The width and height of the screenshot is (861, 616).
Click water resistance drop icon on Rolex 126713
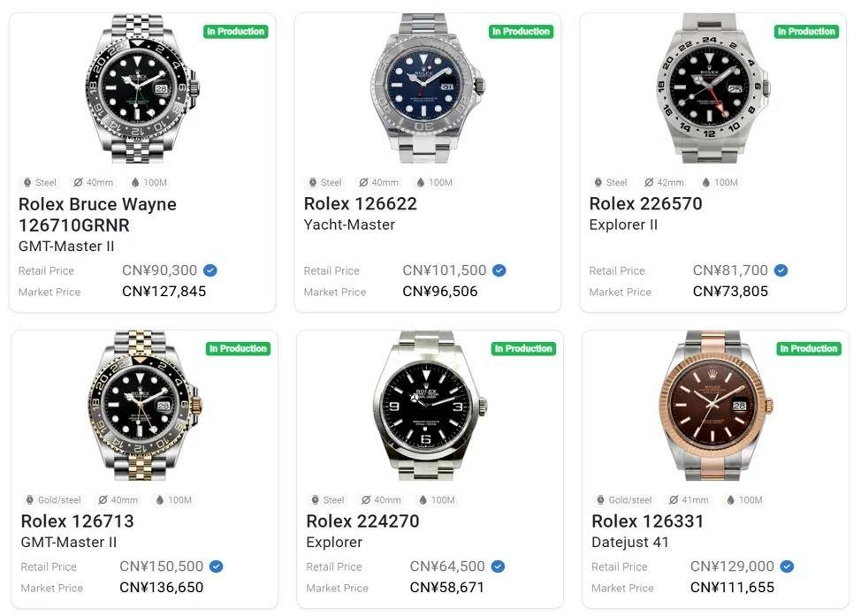click(x=160, y=499)
